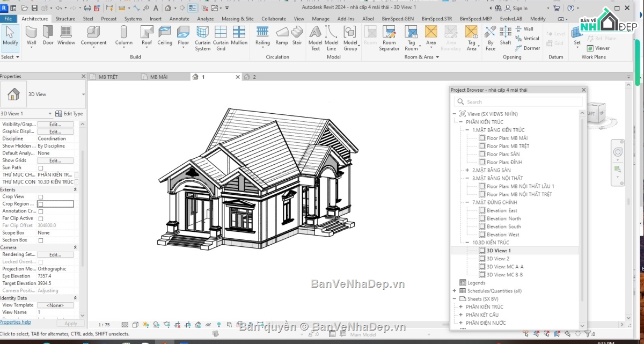
Task: Open the Properties help link
Action: coord(15,322)
